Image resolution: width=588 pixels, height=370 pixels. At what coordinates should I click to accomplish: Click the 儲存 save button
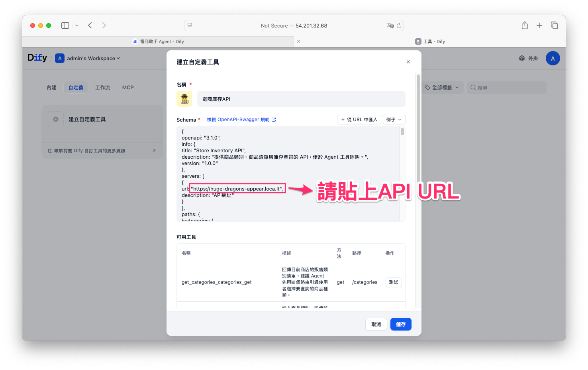(x=400, y=324)
